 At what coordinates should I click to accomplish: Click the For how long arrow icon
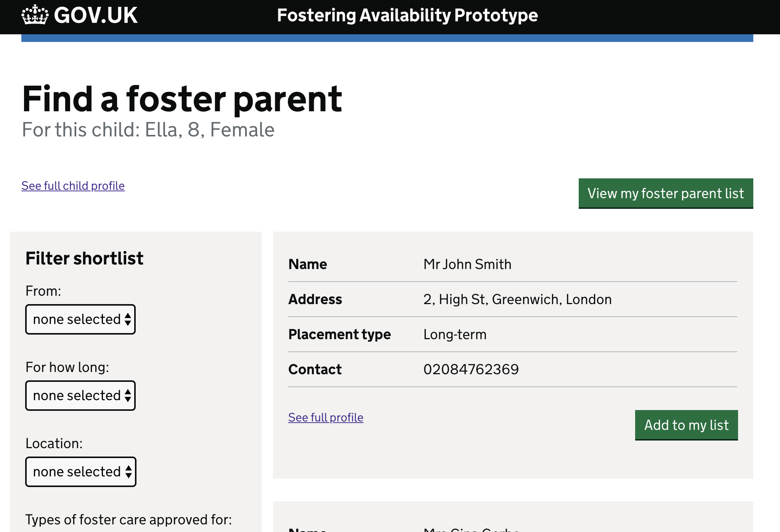(128, 396)
